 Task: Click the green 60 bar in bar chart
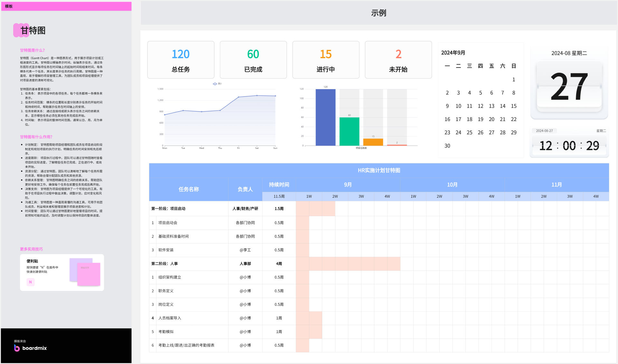(x=349, y=132)
